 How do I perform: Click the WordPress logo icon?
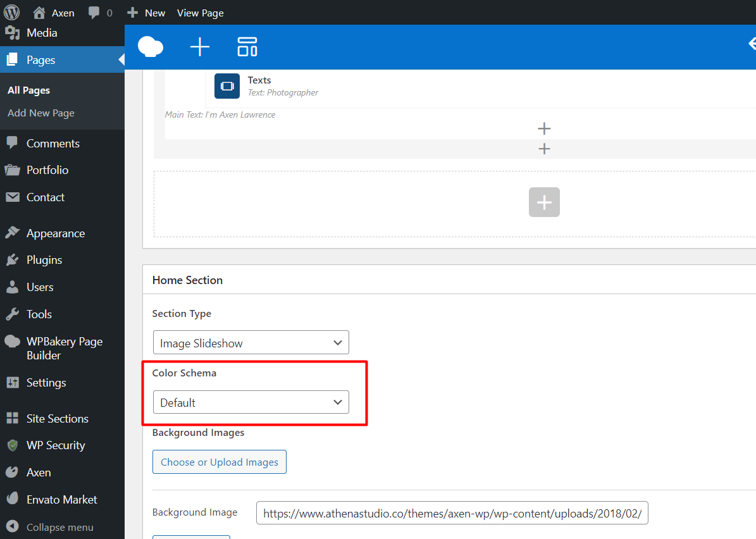tap(11, 12)
